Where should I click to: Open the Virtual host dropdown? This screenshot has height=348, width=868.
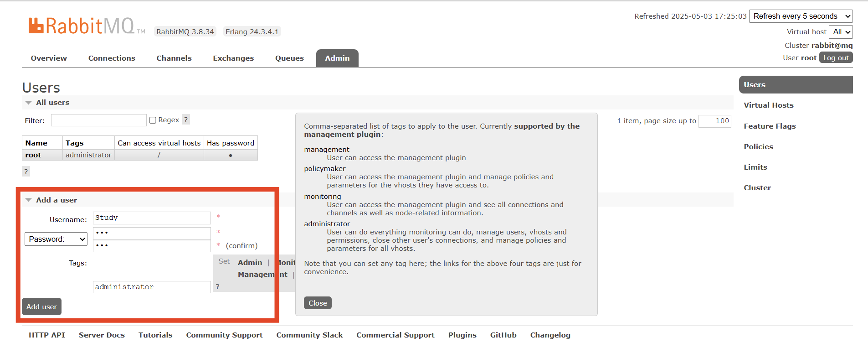pyautogui.click(x=841, y=31)
